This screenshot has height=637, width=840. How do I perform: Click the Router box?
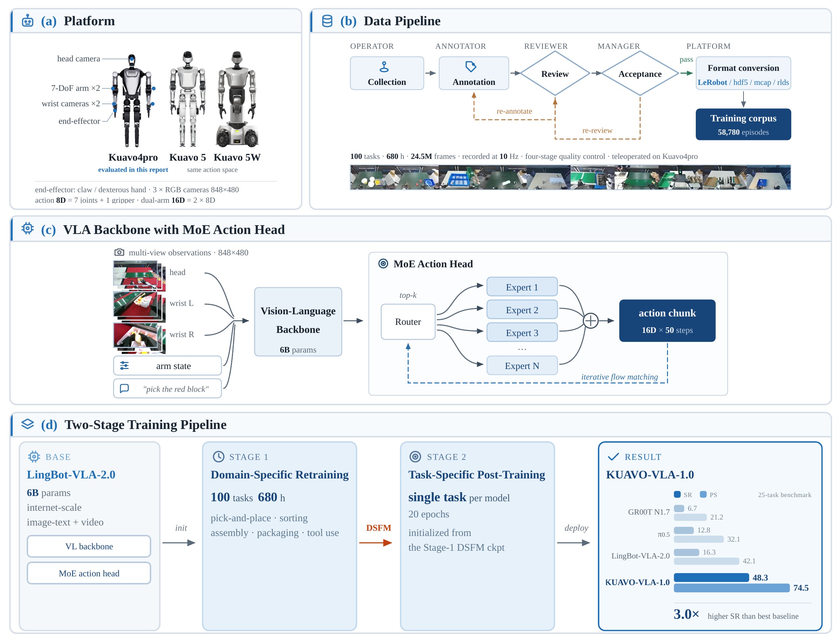tap(408, 322)
